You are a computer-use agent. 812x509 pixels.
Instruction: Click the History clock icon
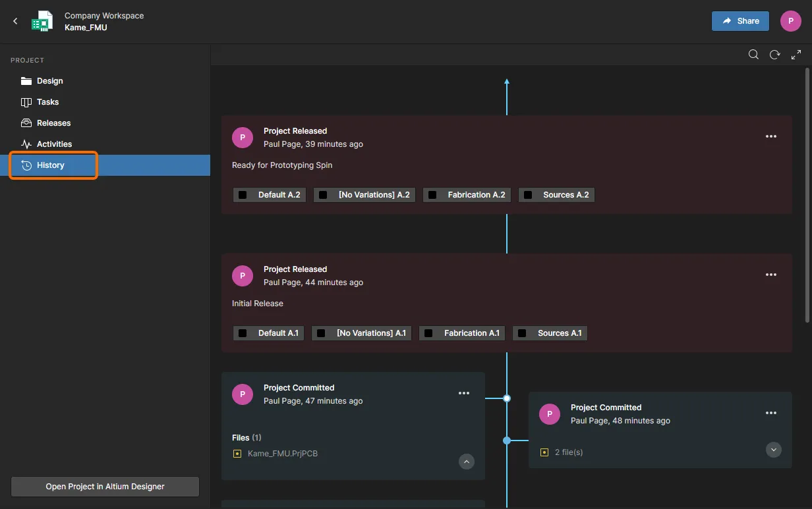(x=26, y=165)
